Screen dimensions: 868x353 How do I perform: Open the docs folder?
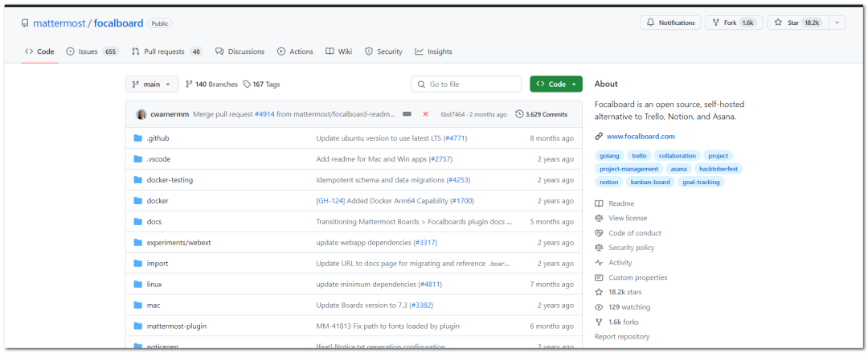point(154,222)
